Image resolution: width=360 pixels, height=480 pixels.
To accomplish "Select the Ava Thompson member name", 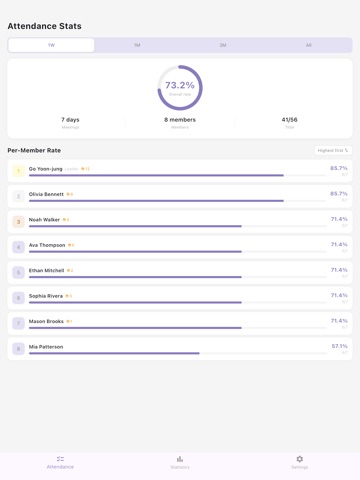I will pos(47,245).
